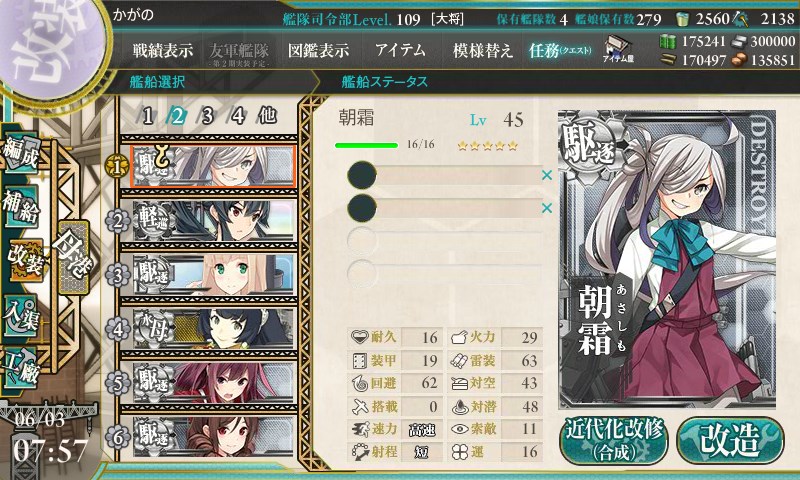The height and width of the screenshot is (480, 800).
Task: Switch to fleet 4 tab
Action: pyautogui.click(x=237, y=116)
